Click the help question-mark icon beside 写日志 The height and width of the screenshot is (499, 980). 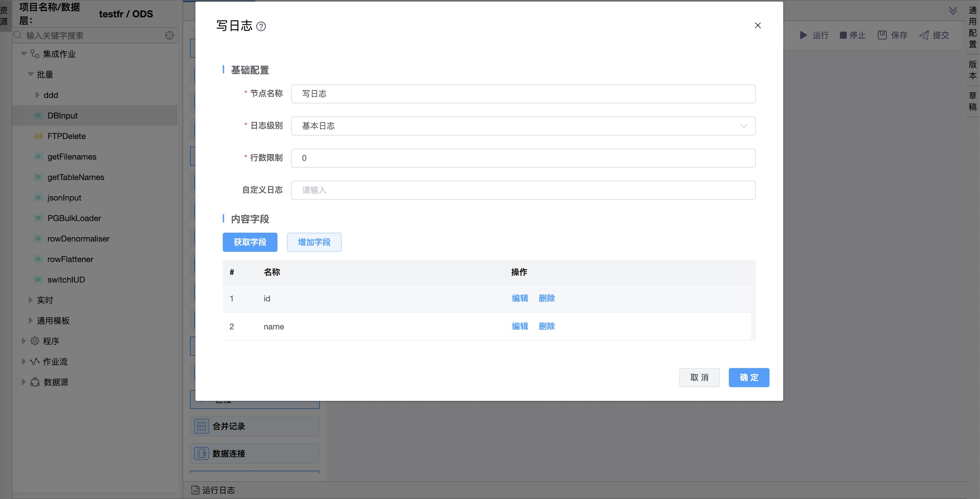pos(261,26)
